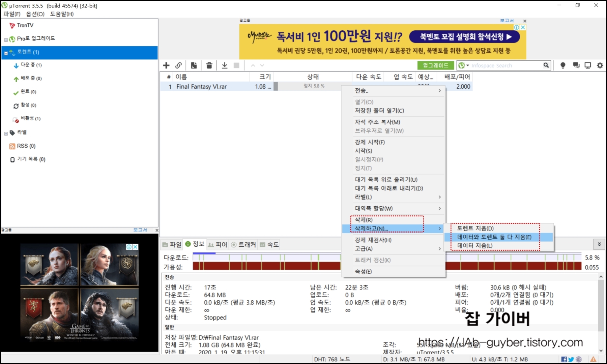Click the Facebook icon in status bar
This screenshot has width=607, height=364.
564,359
